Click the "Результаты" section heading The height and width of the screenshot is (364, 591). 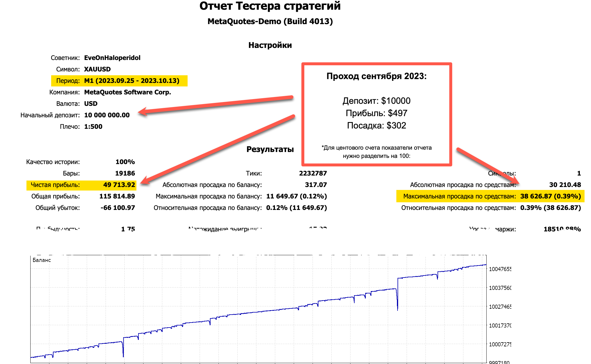[270, 149]
